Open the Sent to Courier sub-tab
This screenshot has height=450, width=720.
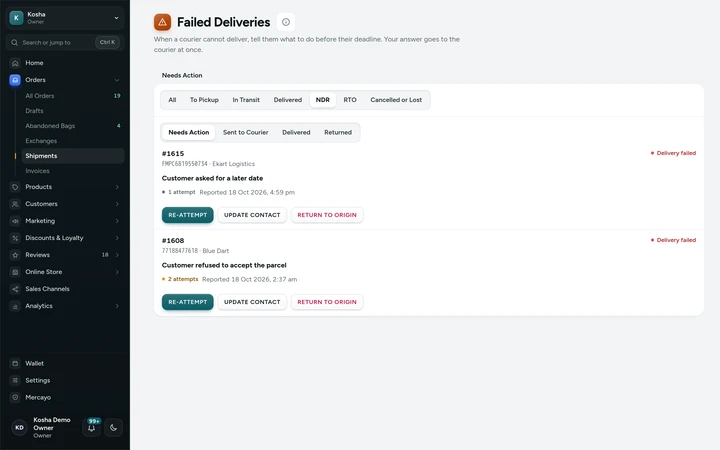pyautogui.click(x=246, y=132)
